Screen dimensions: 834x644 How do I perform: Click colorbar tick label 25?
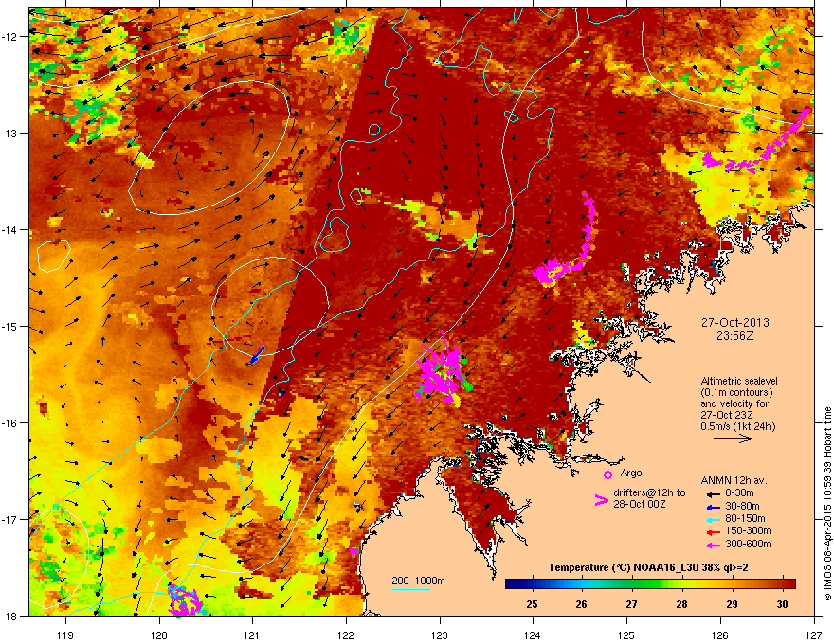532,604
